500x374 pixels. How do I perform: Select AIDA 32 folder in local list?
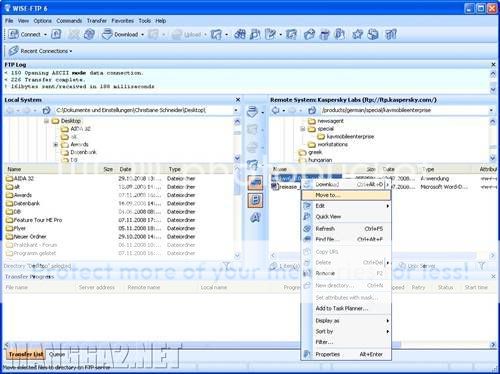[x=24, y=178]
